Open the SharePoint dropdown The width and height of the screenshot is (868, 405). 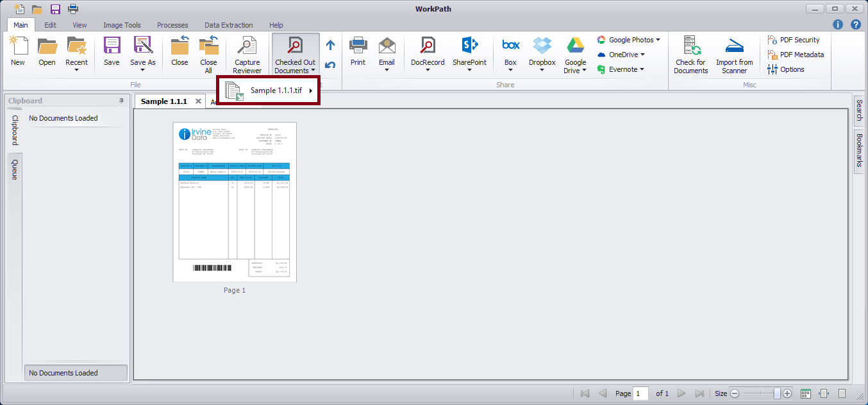(469, 70)
